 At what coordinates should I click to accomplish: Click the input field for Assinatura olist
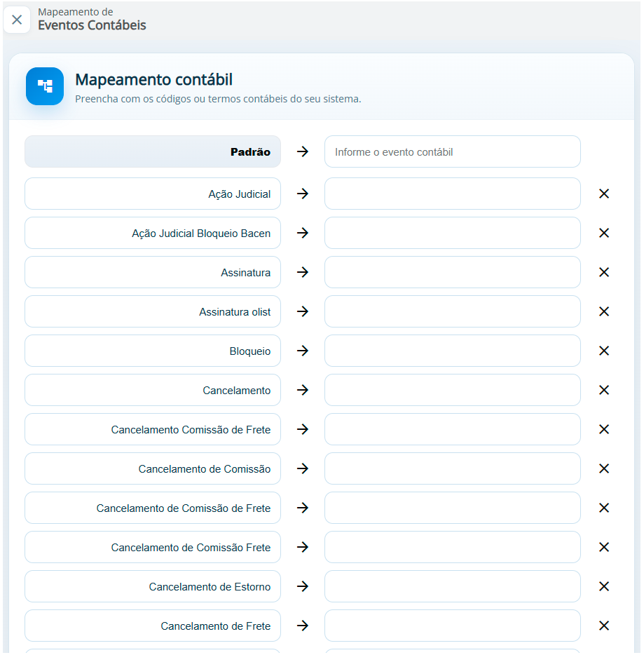pos(453,311)
